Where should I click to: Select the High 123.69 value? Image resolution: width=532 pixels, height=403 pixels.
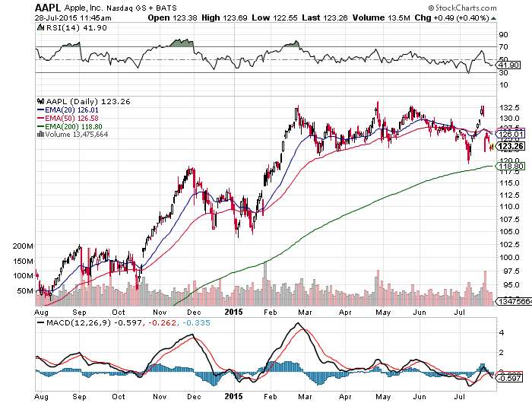tap(224, 17)
